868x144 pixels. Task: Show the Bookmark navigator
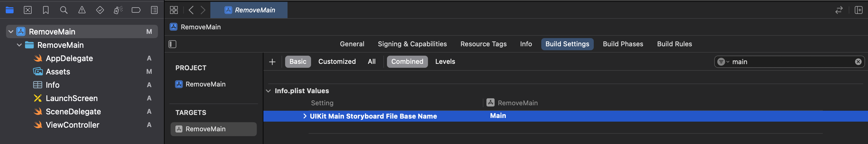tap(46, 10)
